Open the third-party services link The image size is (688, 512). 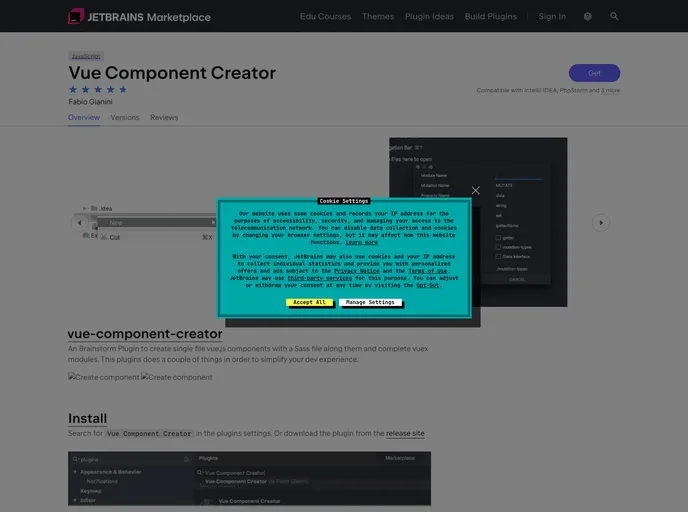(x=319, y=278)
